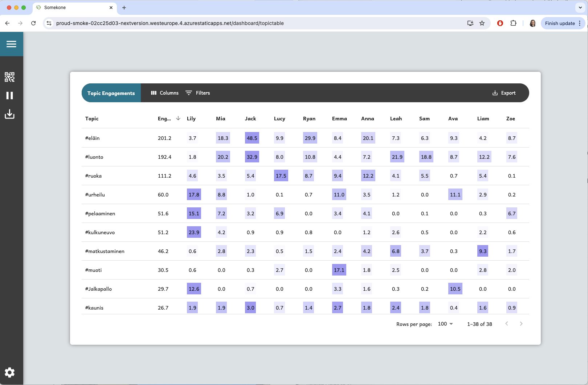588x385 pixels.
Task: Toggle sort arrow on Engagement column
Action: [178, 119]
